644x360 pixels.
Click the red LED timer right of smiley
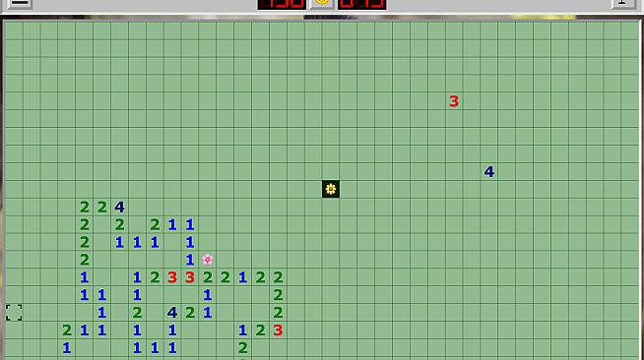361,4
